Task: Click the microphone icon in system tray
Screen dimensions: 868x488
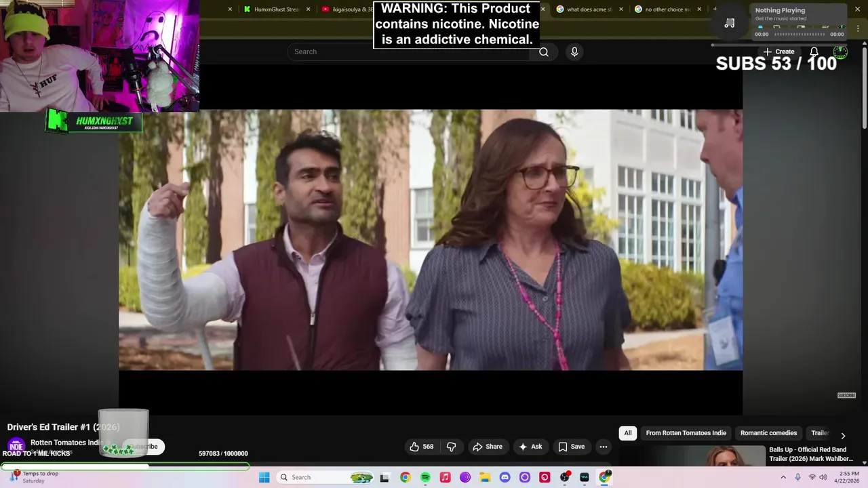Action: pyautogui.click(x=798, y=477)
